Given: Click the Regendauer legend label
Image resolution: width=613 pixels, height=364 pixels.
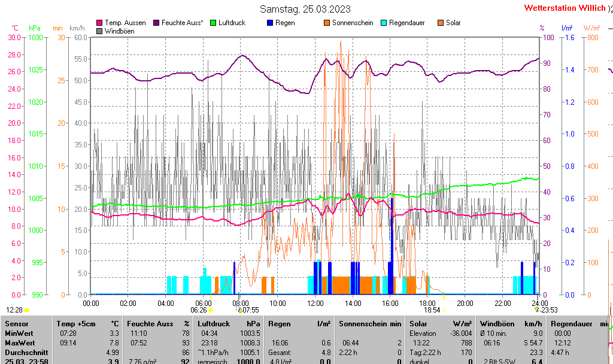Looking at the screenshot, I should pos(407,23).
